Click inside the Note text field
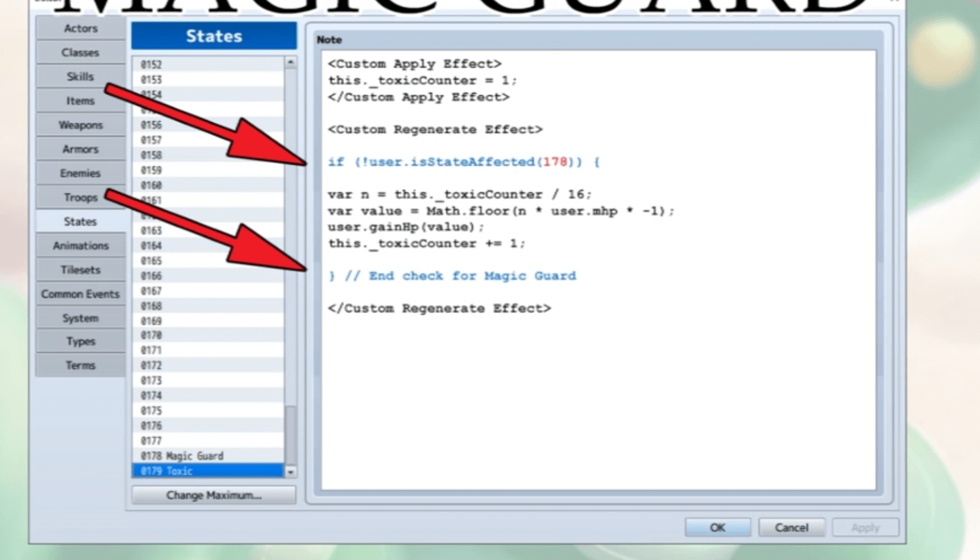 tap(599, 270)
